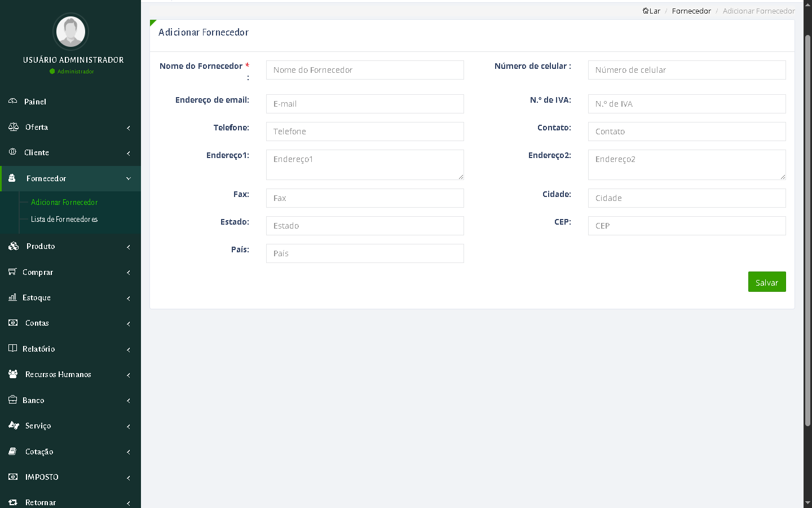
Task: Select Adicionar Fornecedor submenu item
Action: 64,202
